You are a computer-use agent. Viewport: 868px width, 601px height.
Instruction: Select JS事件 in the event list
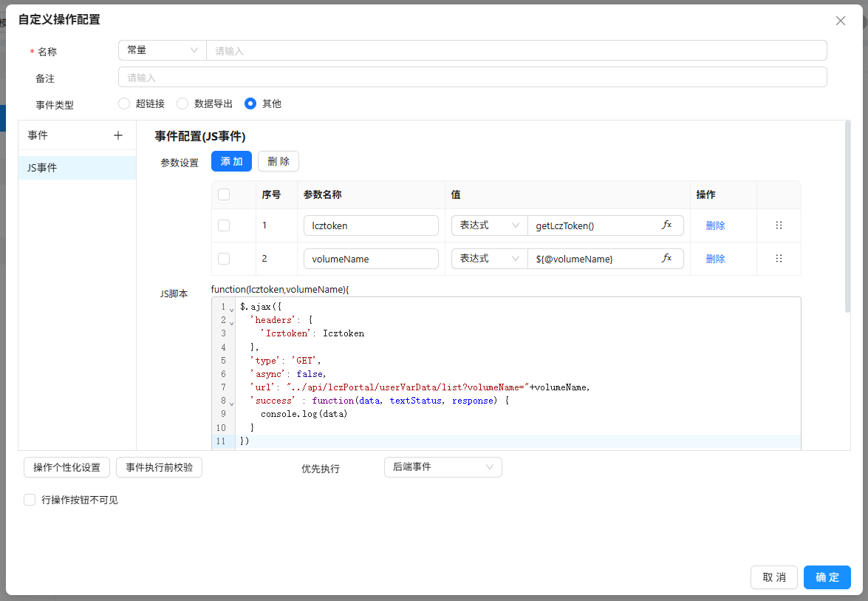[77, 167]
